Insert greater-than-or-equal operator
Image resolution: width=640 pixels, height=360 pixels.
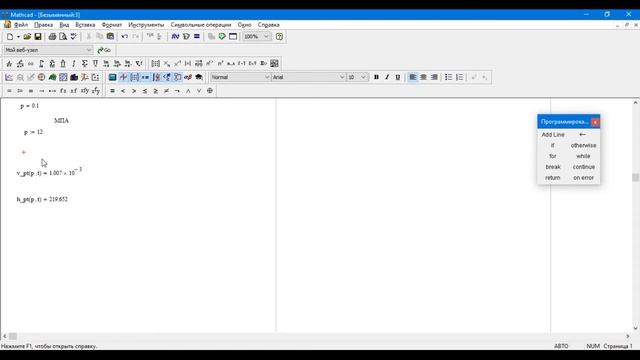(156, 91)
